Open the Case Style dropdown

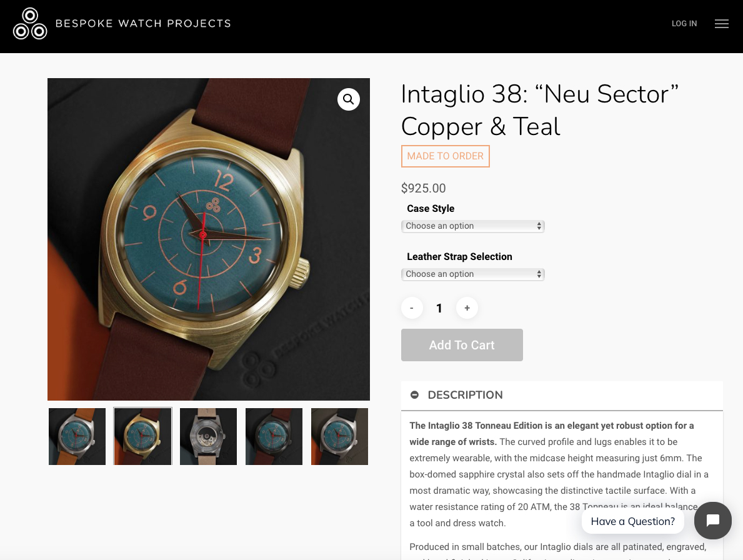[x=472, y=226]
